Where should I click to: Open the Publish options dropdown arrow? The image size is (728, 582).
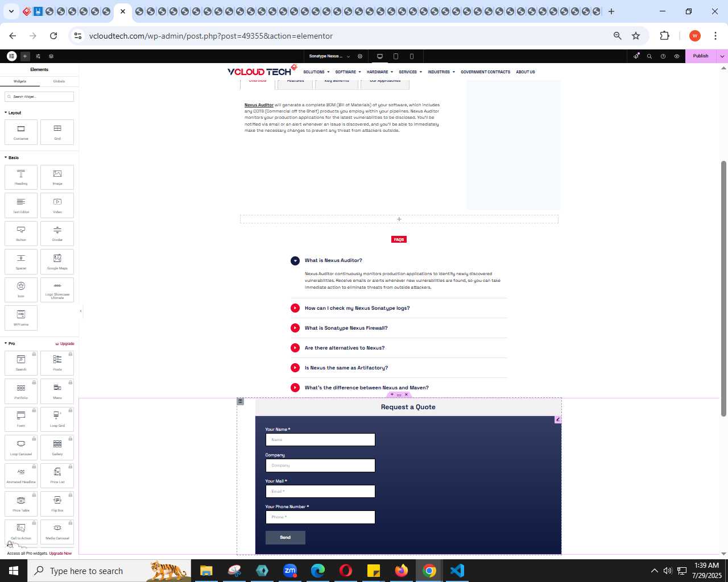pos(722,56)
